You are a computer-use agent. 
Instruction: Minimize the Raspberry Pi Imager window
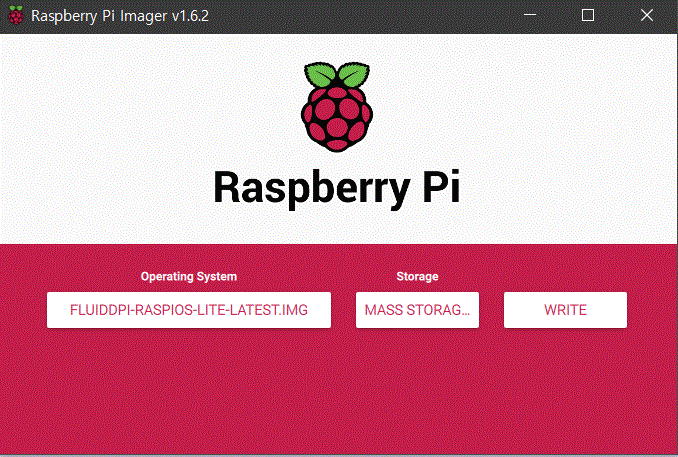pos(530,16)
